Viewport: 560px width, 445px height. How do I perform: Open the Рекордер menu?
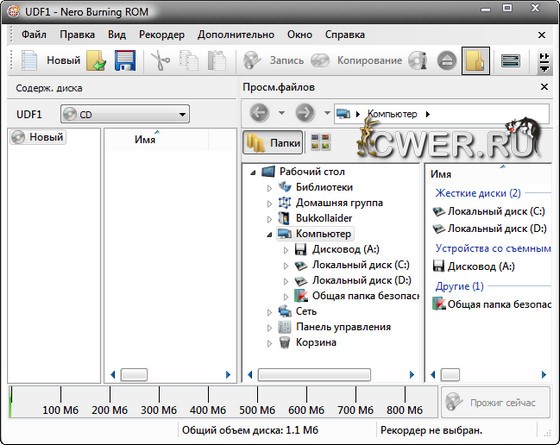pyautogui.click(x=162, y=35)
